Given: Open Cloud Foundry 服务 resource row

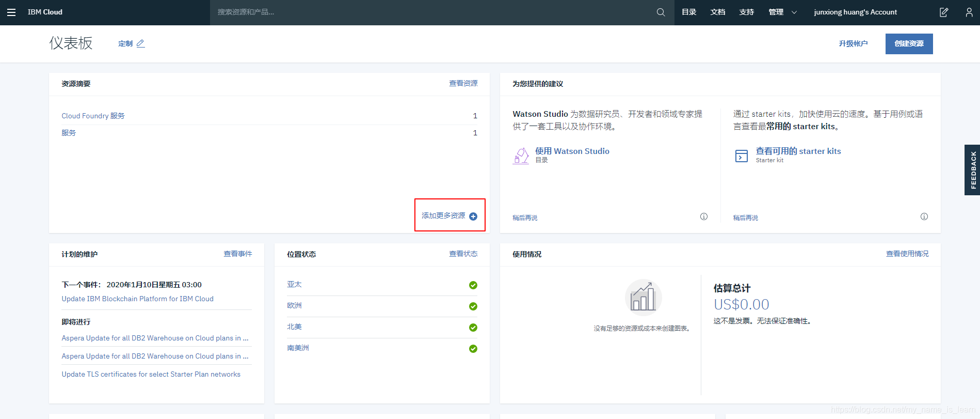Looking at the screenshot, I should click(93, 116).
